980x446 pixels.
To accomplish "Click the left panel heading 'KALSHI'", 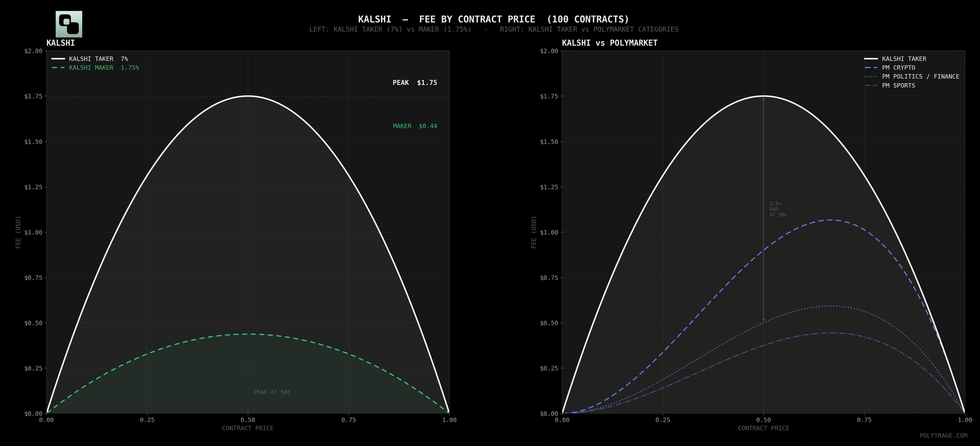I will click(x=61, y=43).
